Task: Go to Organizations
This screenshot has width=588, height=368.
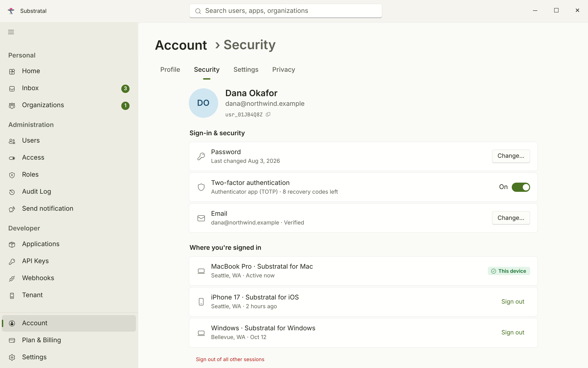Action: click(69, 105)
